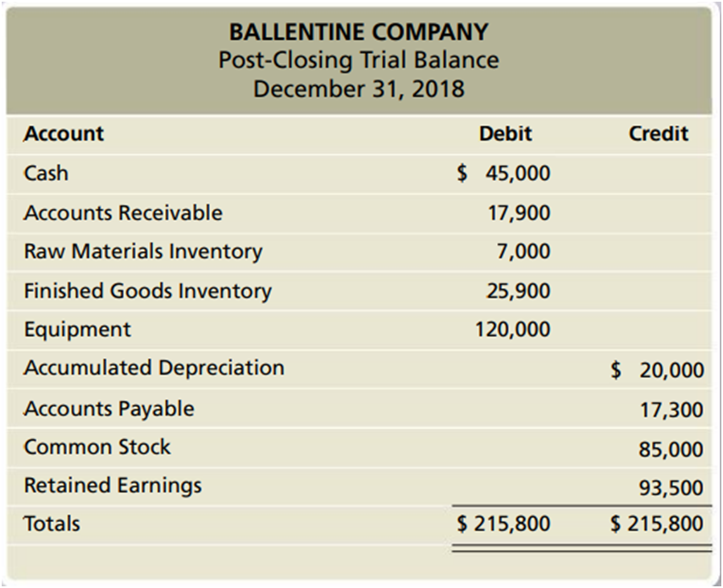
Task: Select the Account column header
Action: pyautogui.click(x=63, y=134)
